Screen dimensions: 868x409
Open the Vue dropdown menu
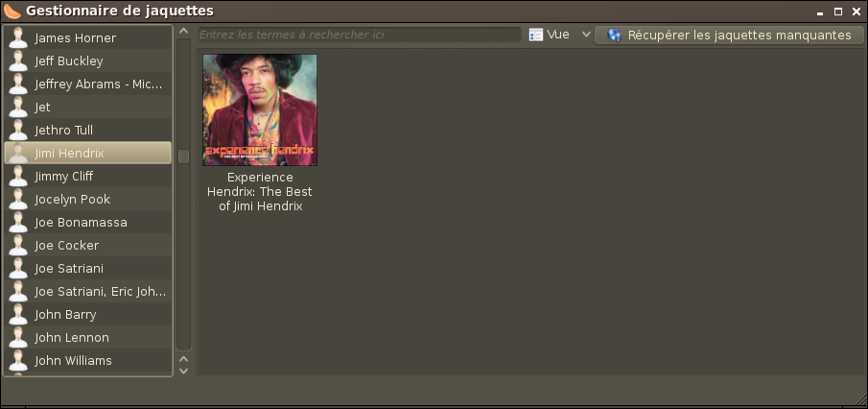click(559, 35)
